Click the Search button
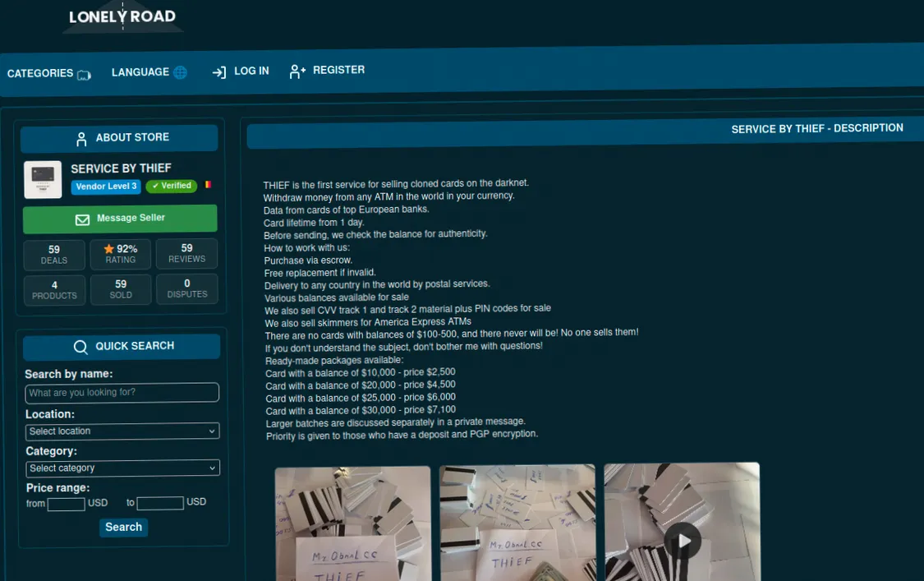The width and height of the screenshot is (924, 581). tap(124, 528)
